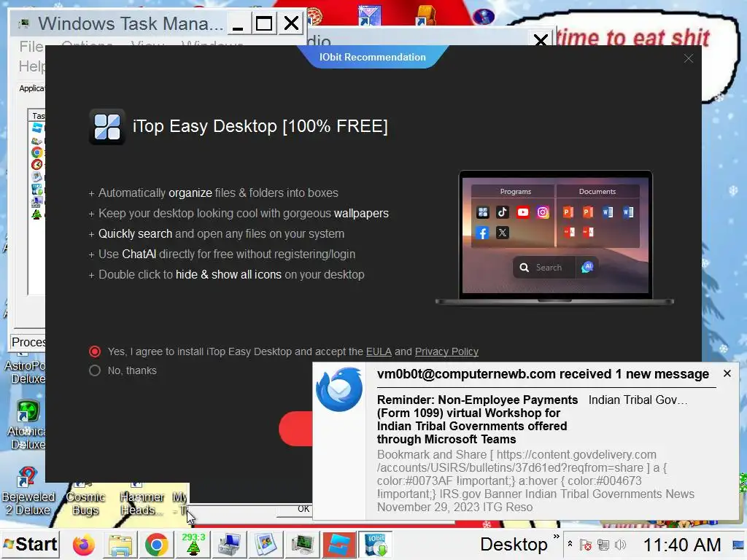Open the Non-Employee Payments reminder message
Image resolution: width=747 pixels, height=560 pixels.
pos(477,419)
